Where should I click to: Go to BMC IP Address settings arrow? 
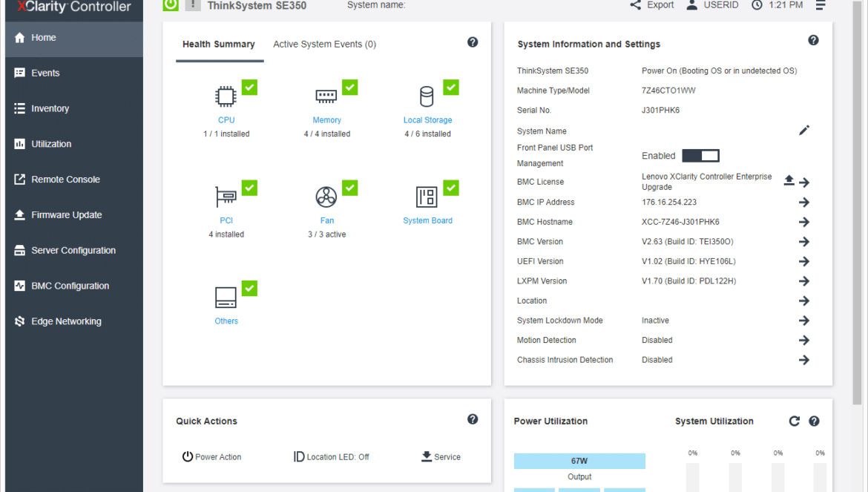pyautogui.click(x=804, y=203)
